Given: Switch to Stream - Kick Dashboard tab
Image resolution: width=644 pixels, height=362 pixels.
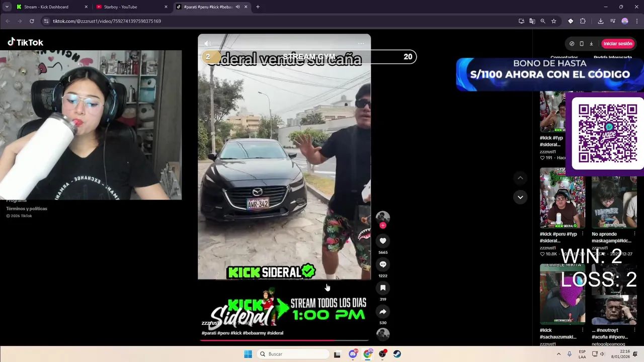Looking at the screenshot, I should pyautogui.click(x=52, y=7).
